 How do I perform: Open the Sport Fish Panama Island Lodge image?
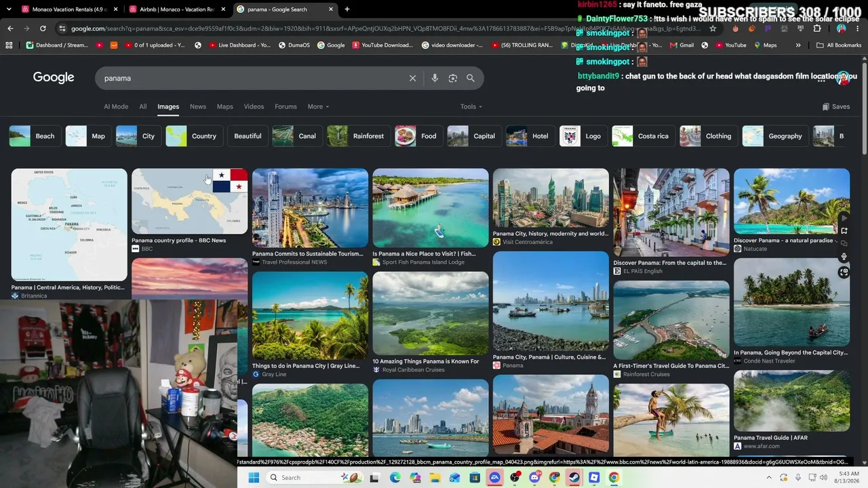pos(431,208)
